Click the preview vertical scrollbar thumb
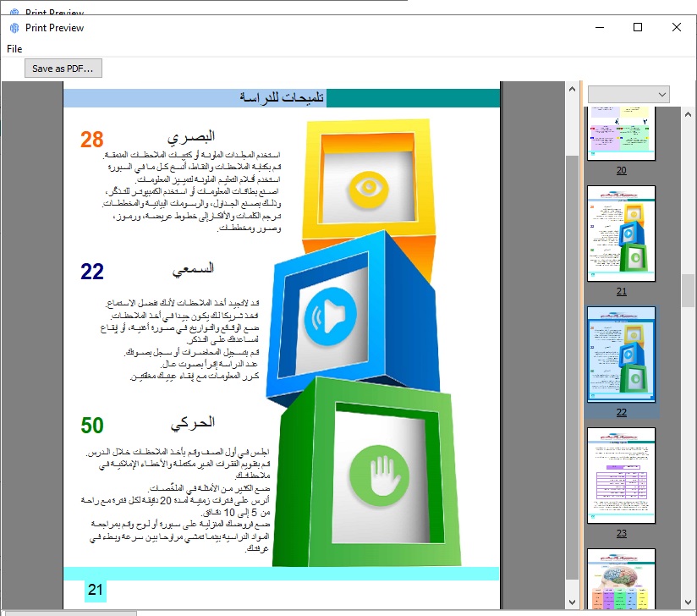The height and width of the screenshot is (616, 697). point(572,367)
